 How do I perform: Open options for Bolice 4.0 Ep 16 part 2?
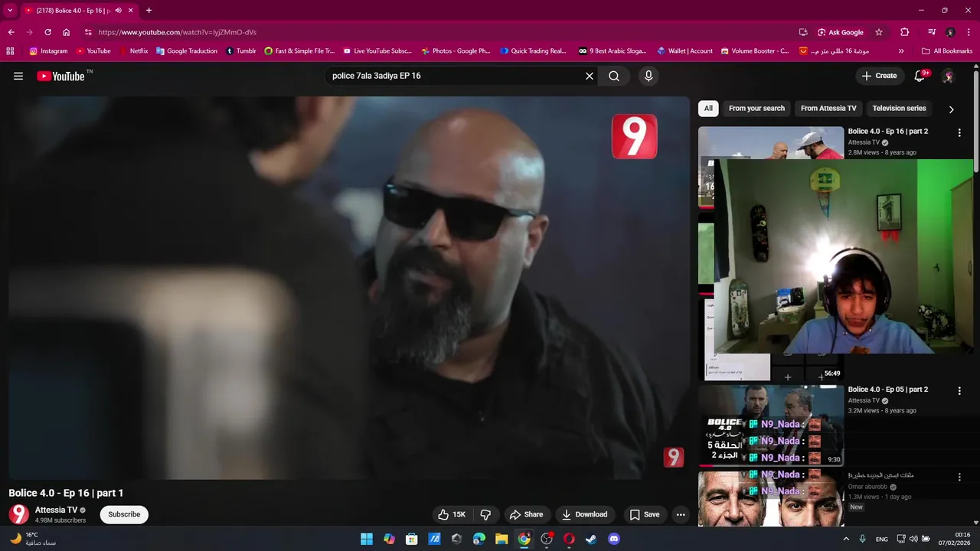pos(959,132)
